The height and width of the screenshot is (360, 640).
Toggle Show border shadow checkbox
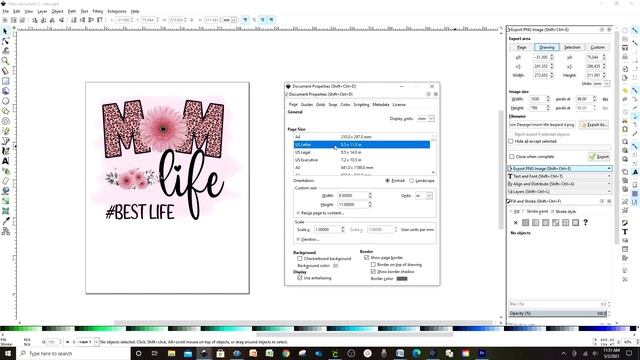[373, 272]
